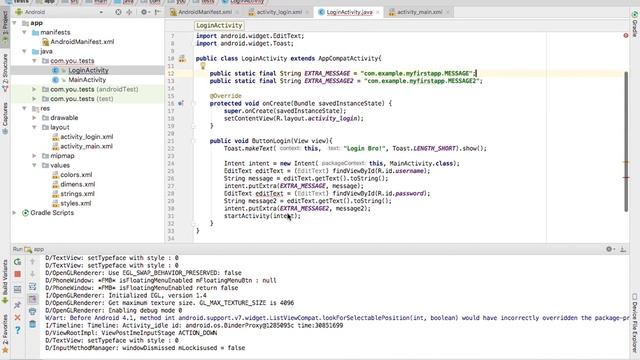Viewport: 640px width, 360px height.
Task: Open help via blue question mark icon
Action: point(18,330)
